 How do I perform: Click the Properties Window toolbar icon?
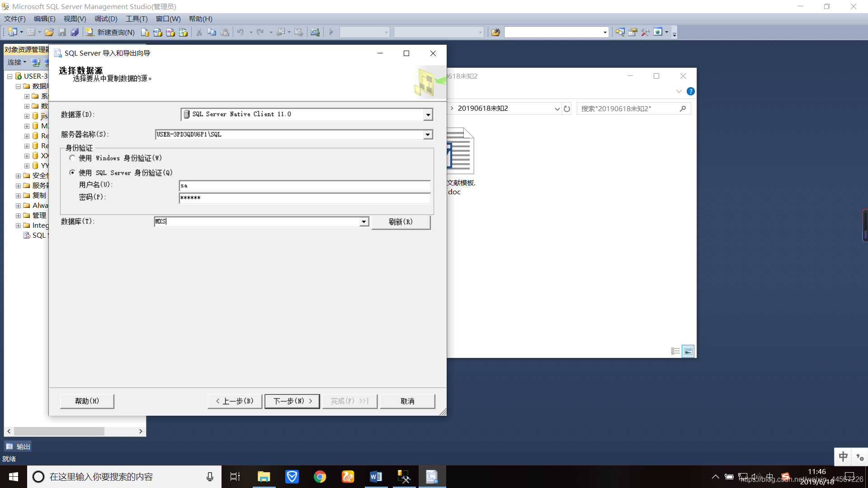pyautogui.click(x=632, y=32)
